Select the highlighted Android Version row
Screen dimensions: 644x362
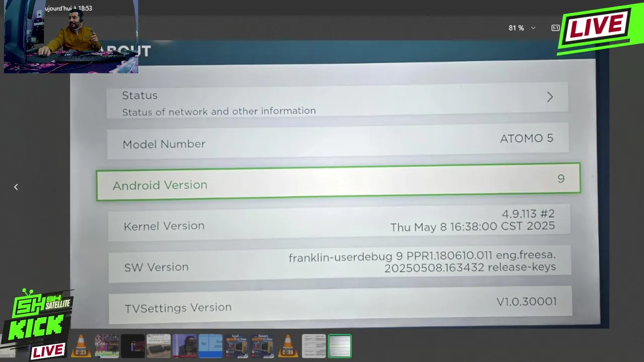point(338,182)
